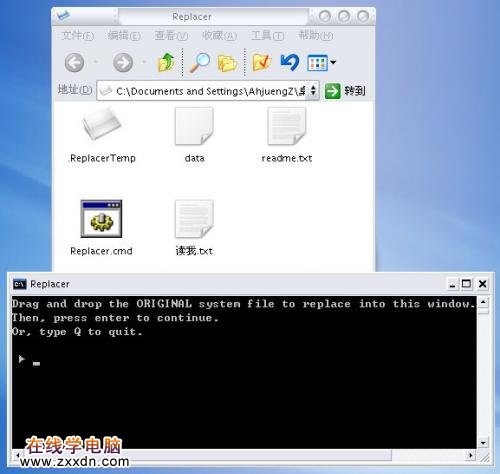The image size is (500, 474).
Task: Open the Search magnifier tool
Action: (x=200, y=62)
